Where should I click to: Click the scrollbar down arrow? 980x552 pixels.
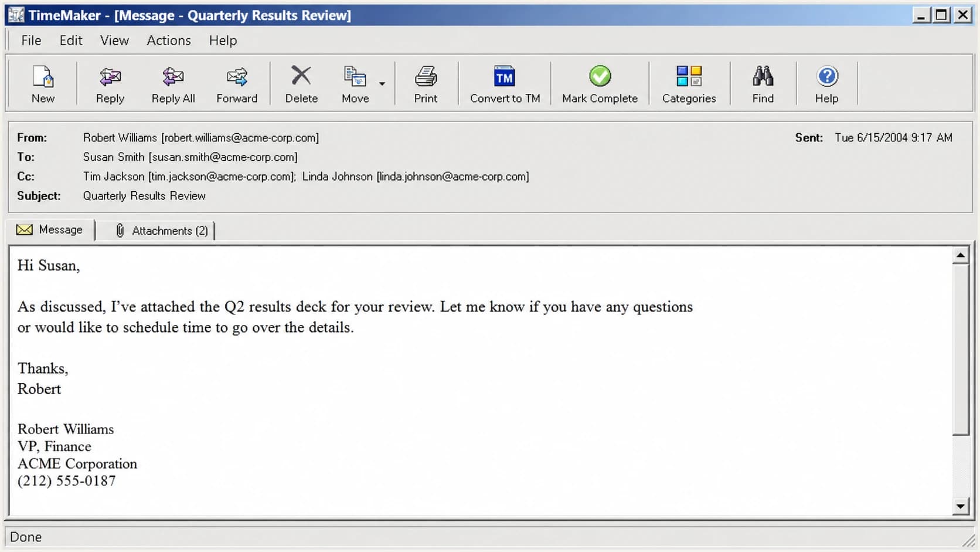(x=960, y=506)
